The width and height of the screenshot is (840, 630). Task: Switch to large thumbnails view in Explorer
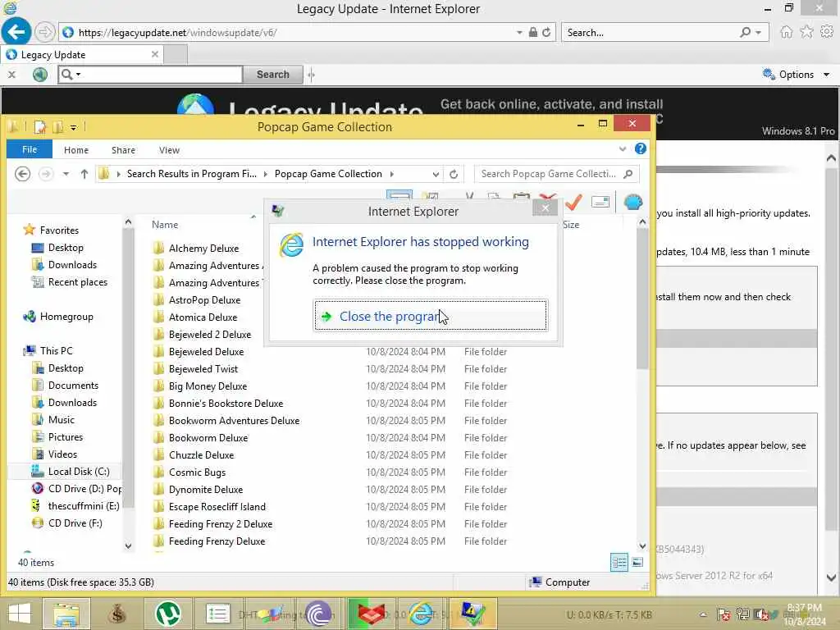point(637,563)
